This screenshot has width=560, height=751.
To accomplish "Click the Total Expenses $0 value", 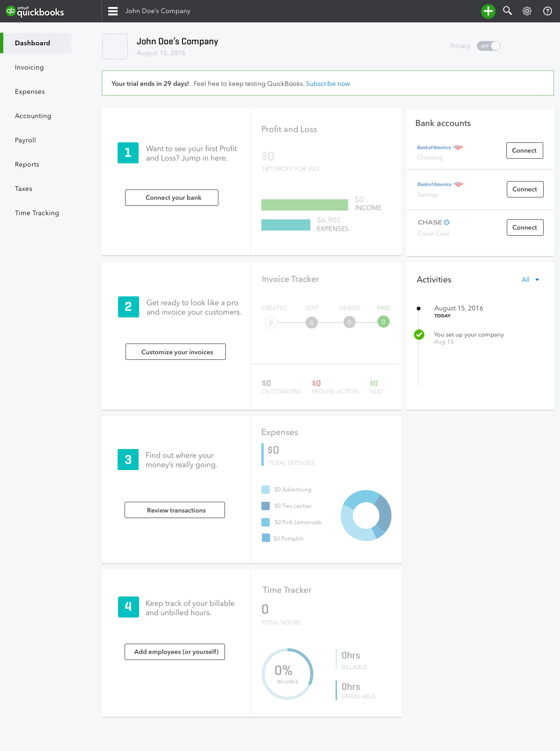I will (273, 450).
